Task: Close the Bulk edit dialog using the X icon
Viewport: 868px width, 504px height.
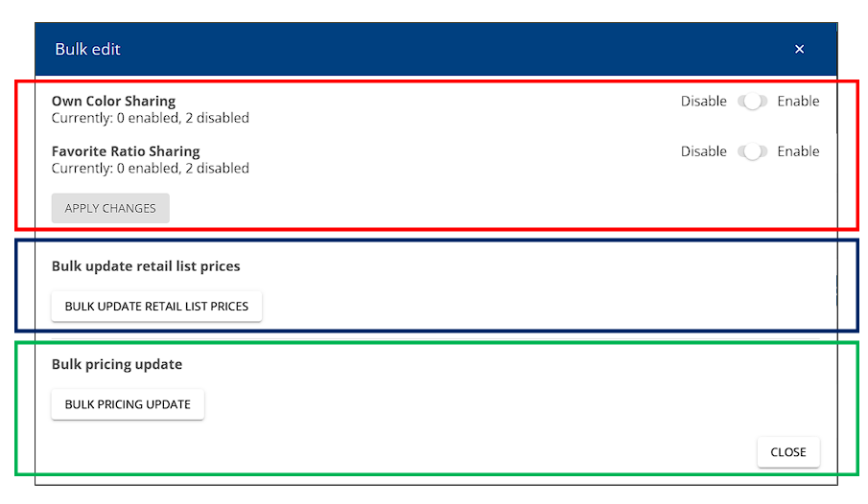Action: tap(799, 49)
